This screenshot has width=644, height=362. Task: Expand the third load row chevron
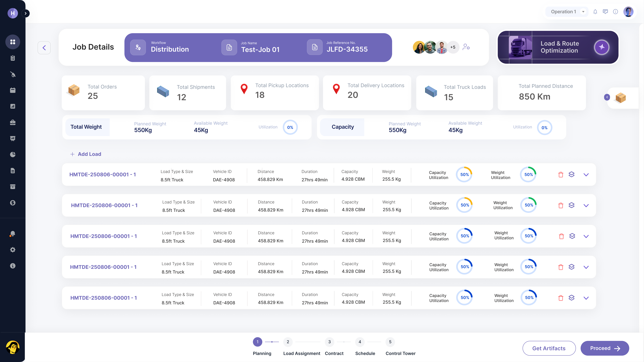click(586, 236)
